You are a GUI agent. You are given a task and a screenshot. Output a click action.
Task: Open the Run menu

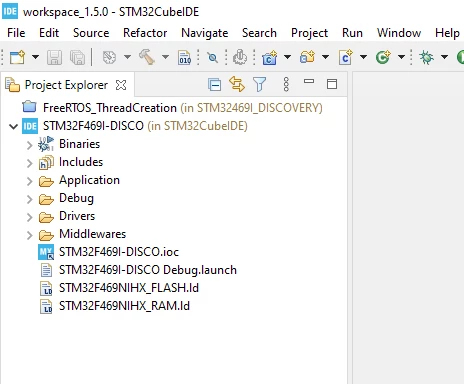click(x=352, y=33)
